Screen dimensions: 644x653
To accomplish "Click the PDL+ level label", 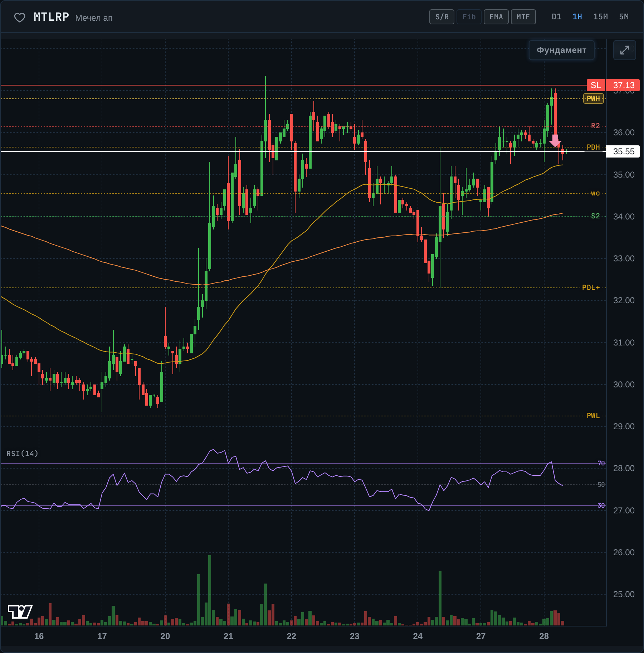I will 591,287.
